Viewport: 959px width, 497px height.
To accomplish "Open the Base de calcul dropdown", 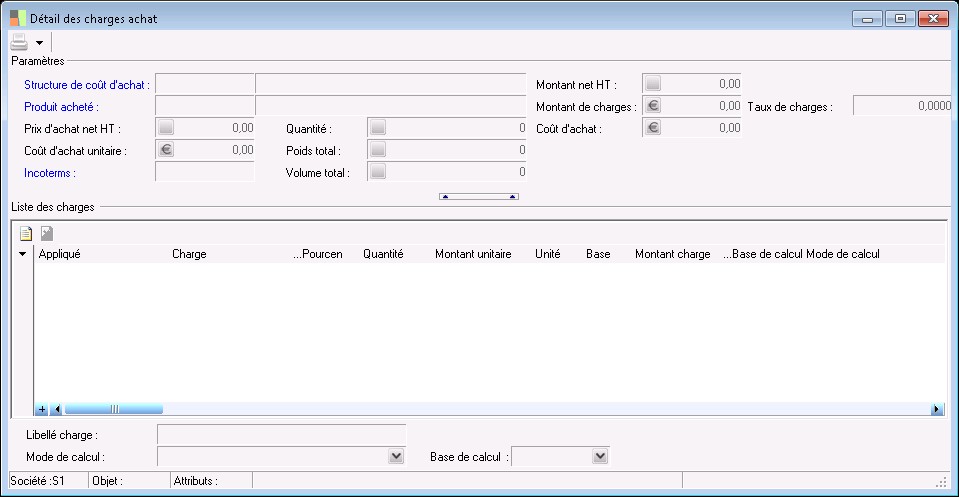I will pyautogui.click(x=599, y=456).
